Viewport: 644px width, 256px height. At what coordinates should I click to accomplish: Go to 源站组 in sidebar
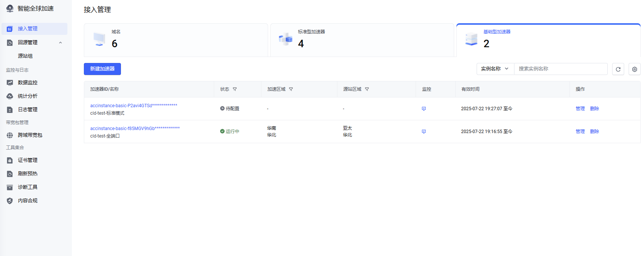coord(25,56)
